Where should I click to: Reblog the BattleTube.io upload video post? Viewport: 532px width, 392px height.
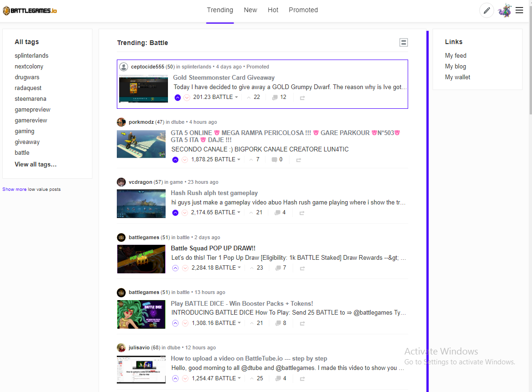[302, 379]
